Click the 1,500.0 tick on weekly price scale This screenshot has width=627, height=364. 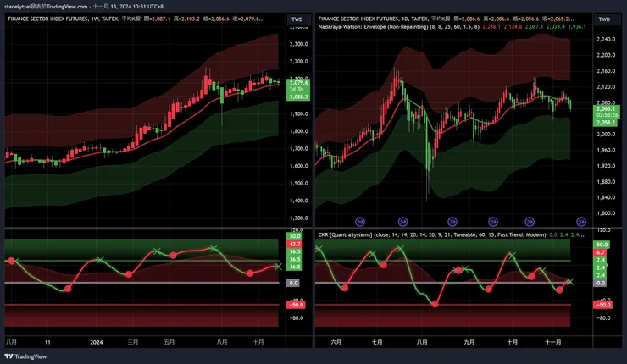point(299,184)
